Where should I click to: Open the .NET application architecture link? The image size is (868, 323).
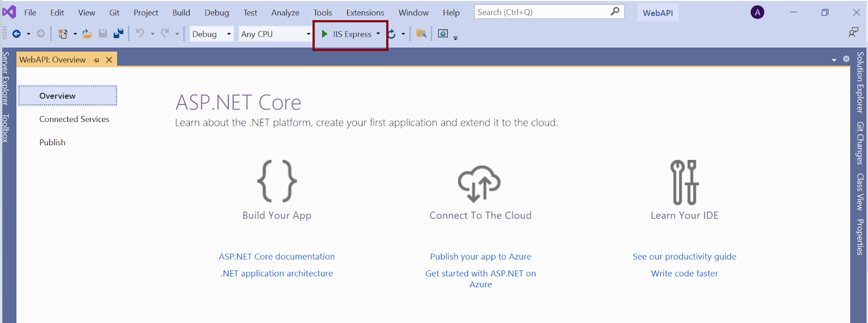point(277,273)
